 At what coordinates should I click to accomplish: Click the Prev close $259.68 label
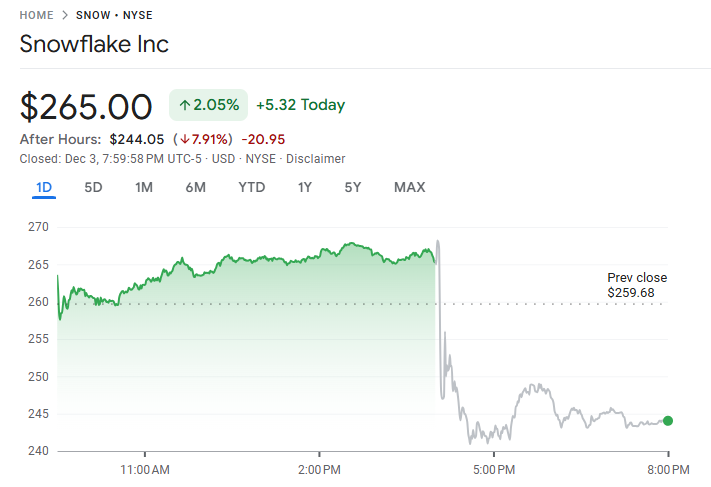[x=637, y=285]
